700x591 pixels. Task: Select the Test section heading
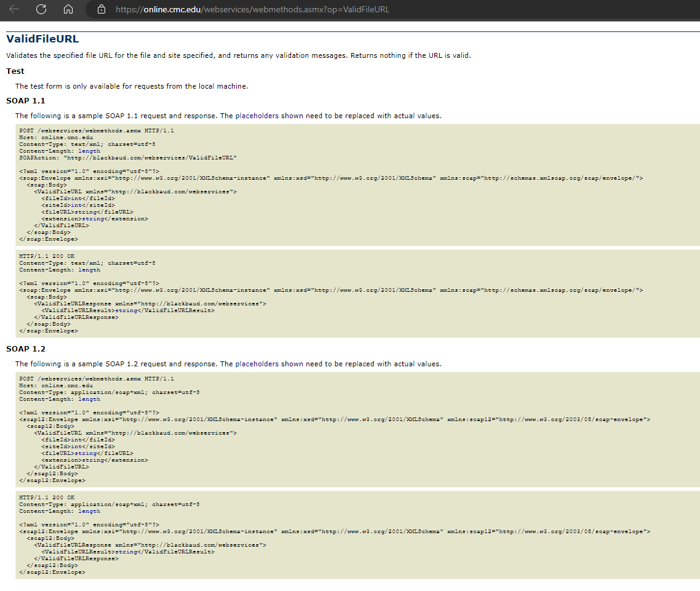15,71
